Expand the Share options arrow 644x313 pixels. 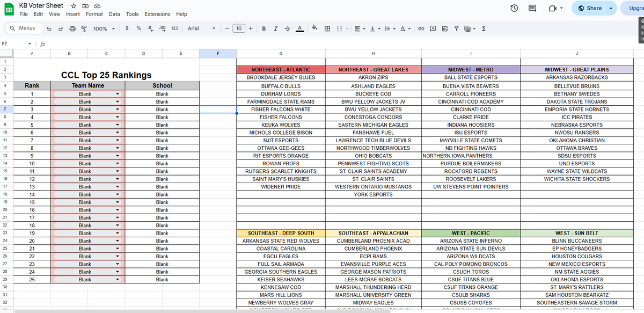[611, 8]
